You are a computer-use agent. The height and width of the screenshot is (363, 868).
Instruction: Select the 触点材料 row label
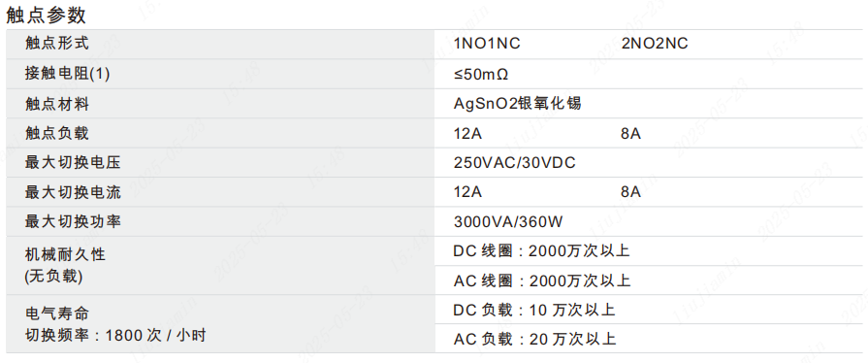[x=56, y=103]
